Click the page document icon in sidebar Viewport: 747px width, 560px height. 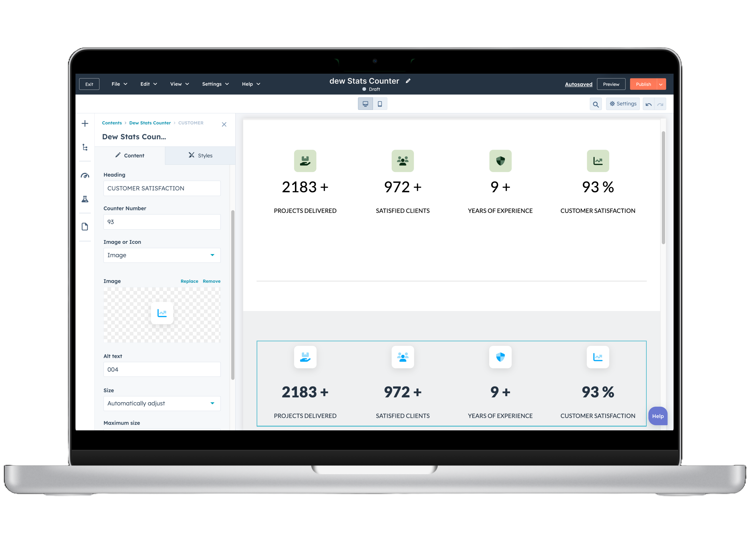click(85, 227)
